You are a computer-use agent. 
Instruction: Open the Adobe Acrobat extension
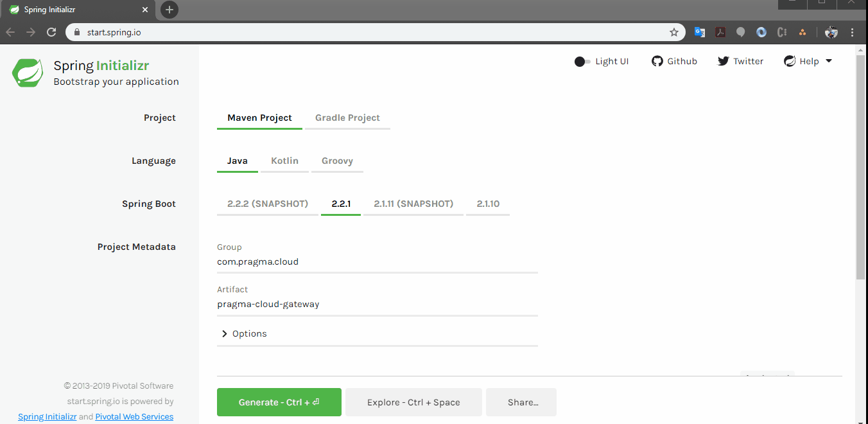click(x=720, y=31)
